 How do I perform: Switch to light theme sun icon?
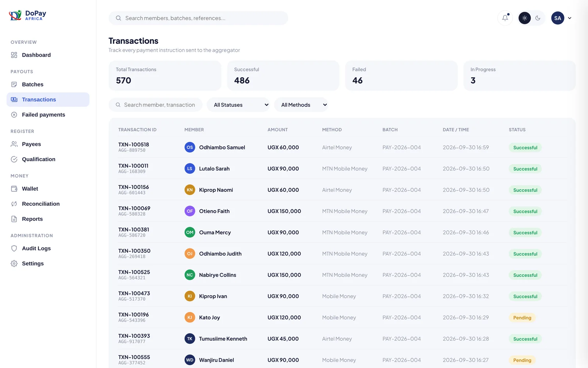pos(524,18)
